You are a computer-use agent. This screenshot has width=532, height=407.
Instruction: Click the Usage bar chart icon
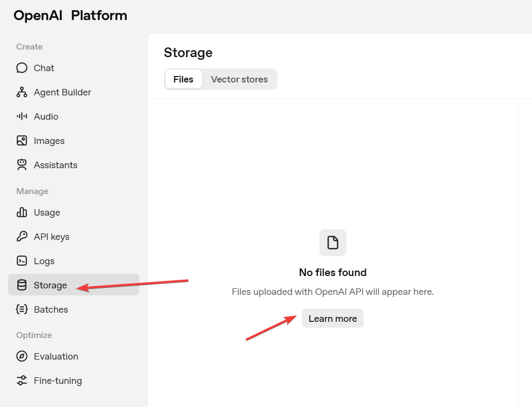point(22,212)
